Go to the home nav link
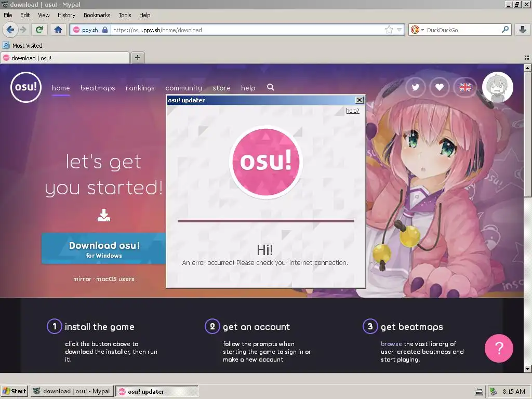 [x=61, y=88]
